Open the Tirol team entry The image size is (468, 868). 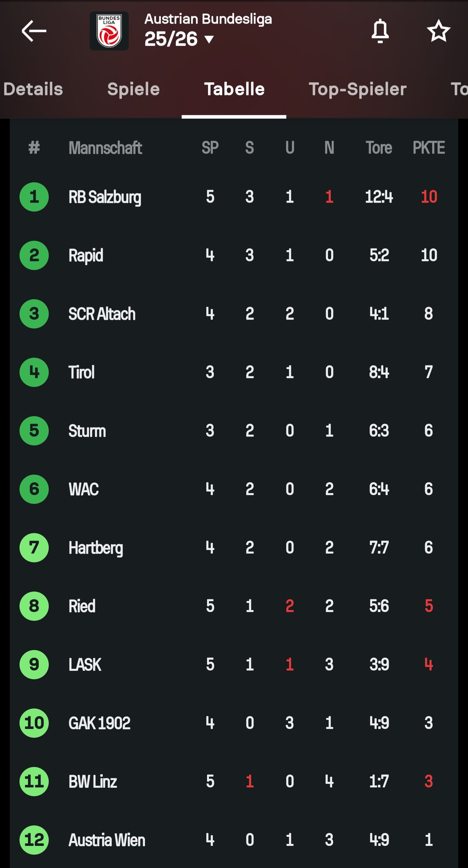coord(234,372)
